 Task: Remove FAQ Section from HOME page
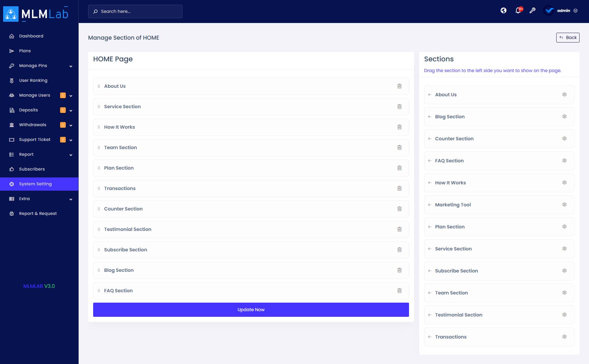tap(399, 291)
